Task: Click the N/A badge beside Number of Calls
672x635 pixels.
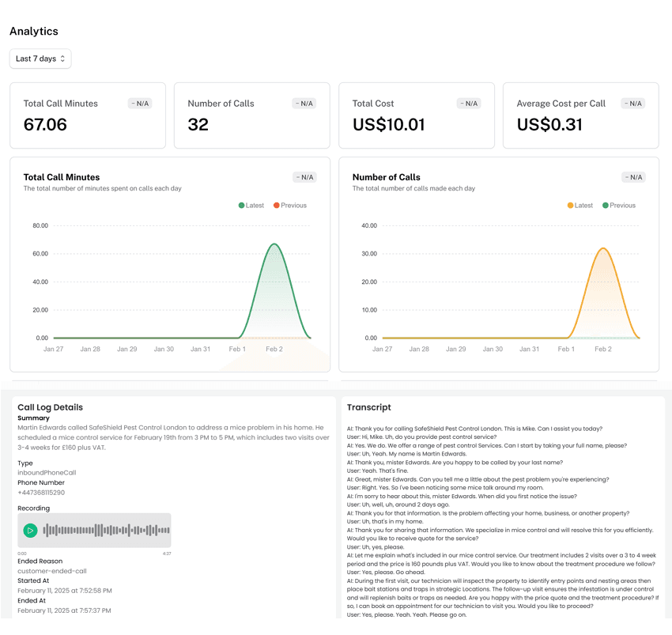Action: [304, 103]
